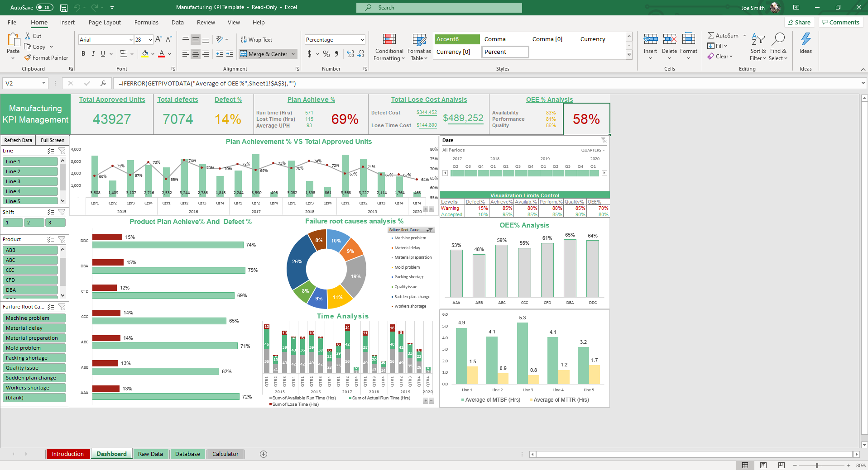Screen dimensions: 868x470
Task: Enable multi-select on the Product slicer
Action: coord(51,239)
